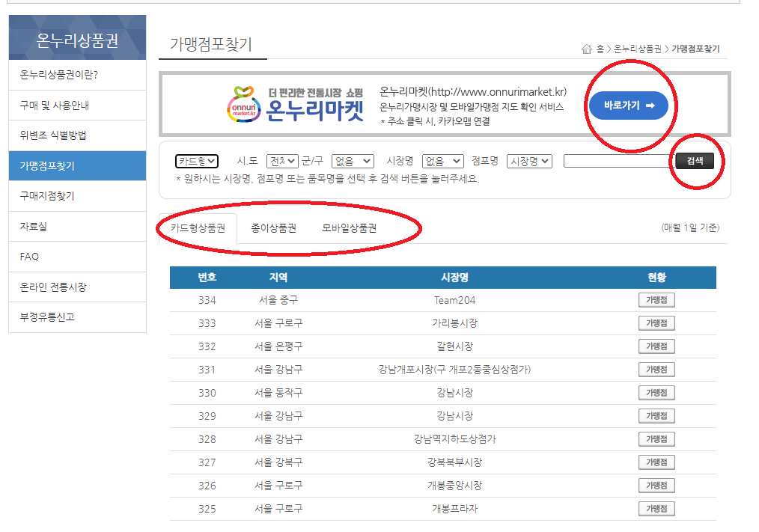Open the 시장명 market dropdown showing 없음
The image size is (759, 532).
tap(443, 161)
